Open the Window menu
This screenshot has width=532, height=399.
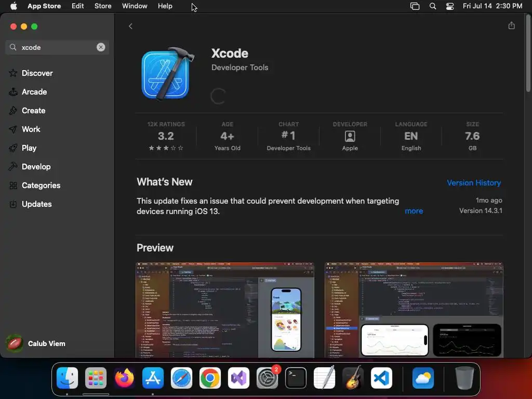(x=135, y=6)
